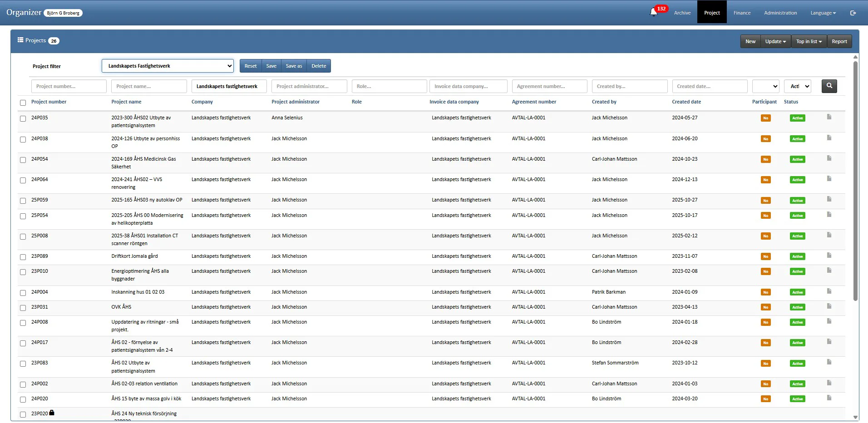Screen dimensions: 868x423
Task: Click the vertical scrollbar of the project list
Action: pyautogui.click(x=855, y=182)
